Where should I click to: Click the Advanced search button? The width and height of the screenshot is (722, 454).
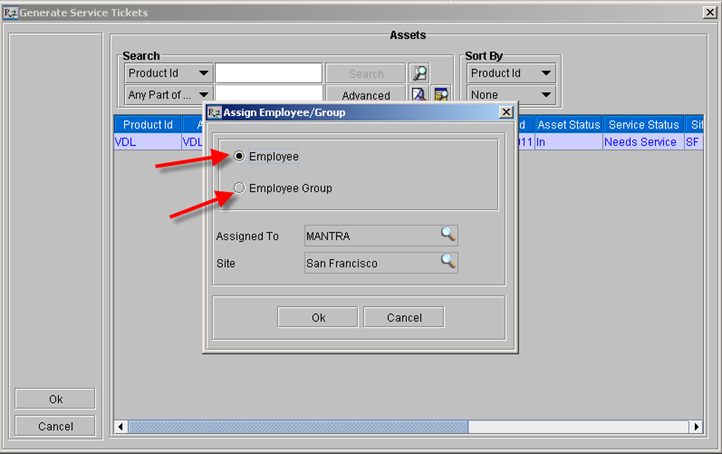(x=366, y=94)
